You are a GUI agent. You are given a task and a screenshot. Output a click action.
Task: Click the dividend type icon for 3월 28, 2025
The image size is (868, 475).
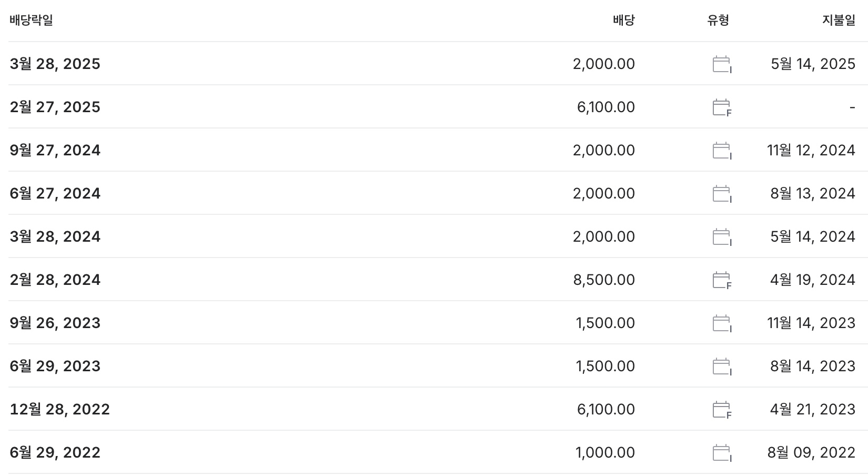[721, 64]
